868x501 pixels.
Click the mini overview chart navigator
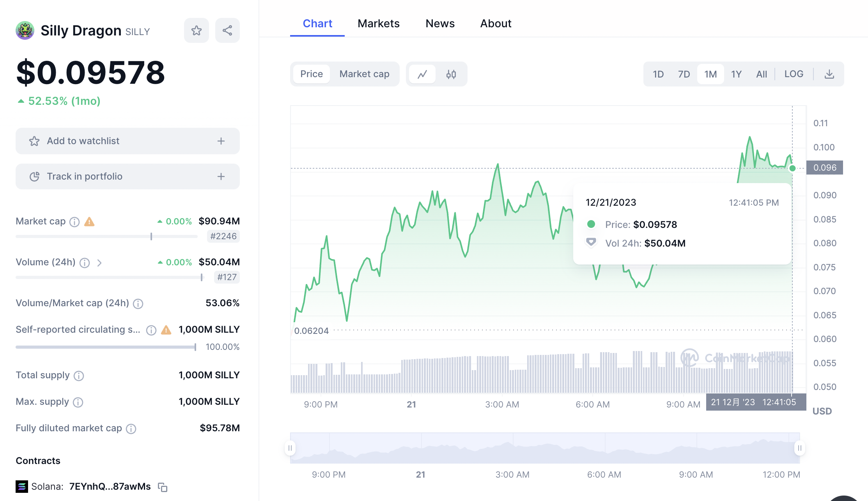(545, 448)
